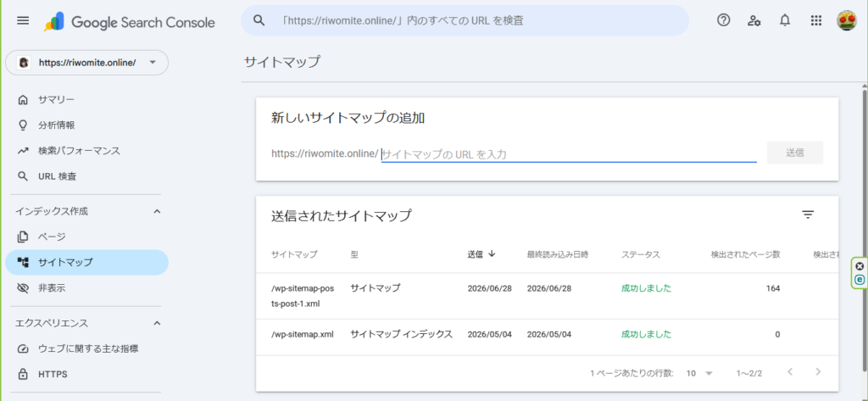Click 成功しました status for posts-post-1.xml
The width and height of the screenshot is (868, 401).
coord(646,288)
